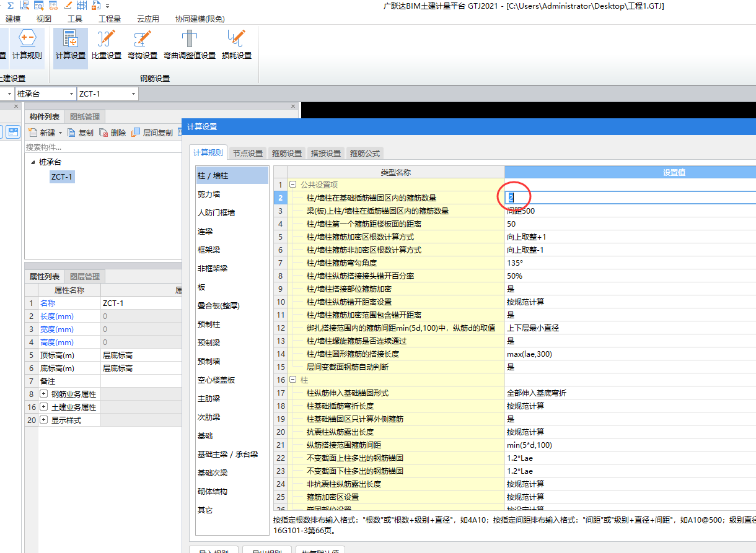Switch to 图纸管理 tab
The image size is (756, 553).
coord(85,116)
